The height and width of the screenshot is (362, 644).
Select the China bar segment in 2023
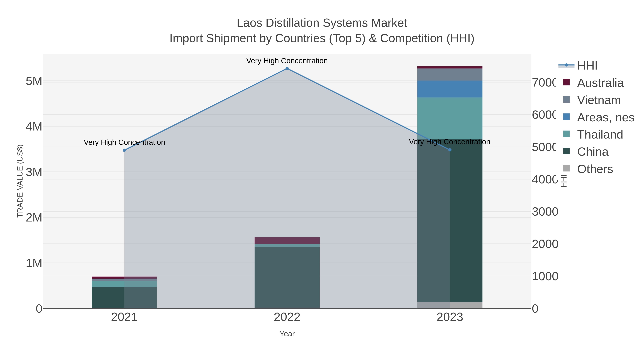tap(450, 221)
